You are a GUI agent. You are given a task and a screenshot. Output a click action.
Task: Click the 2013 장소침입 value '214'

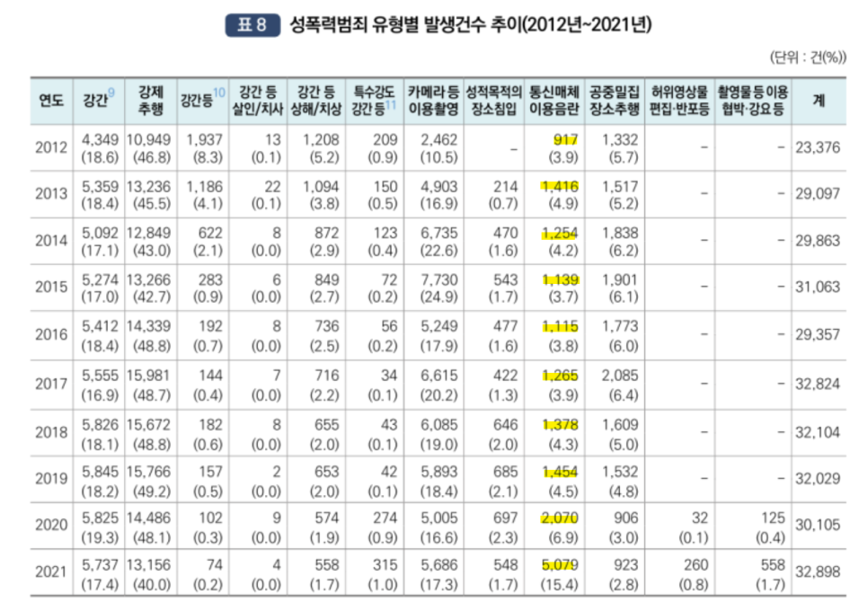tap(505, 187)
